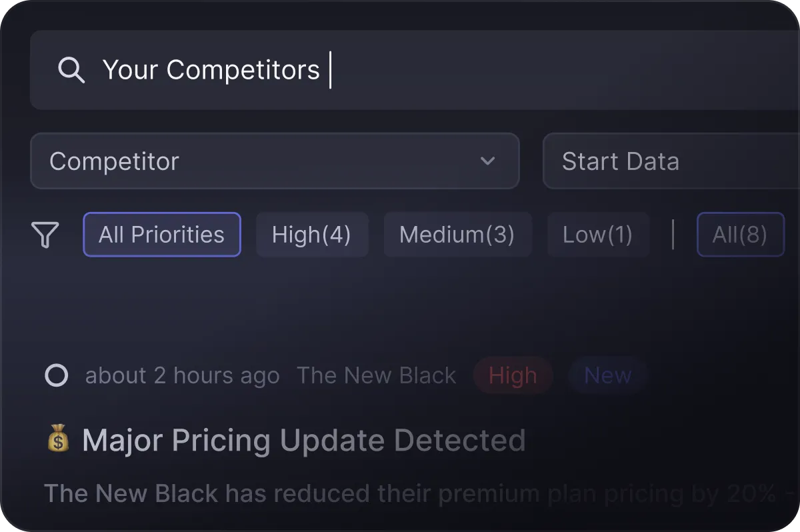Viewport: 800px width, 532px height.
Task: Click the red High severity badge
Action: tap(513, 375)
